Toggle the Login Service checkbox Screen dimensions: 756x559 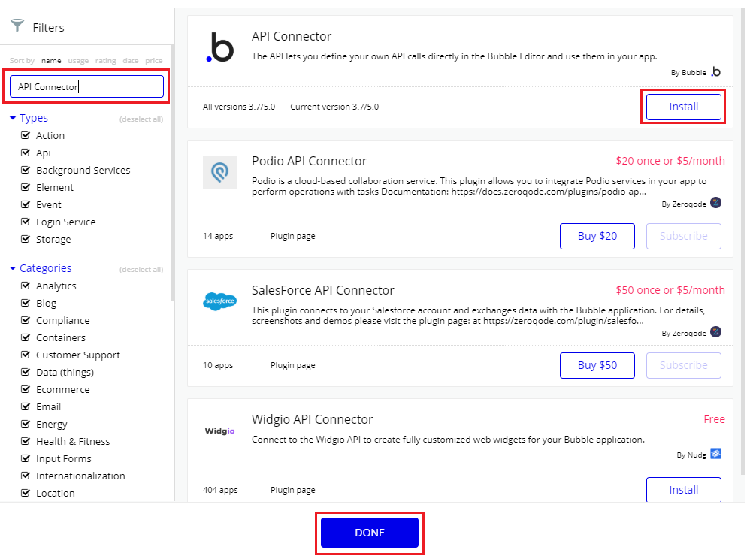pos(26,222)
